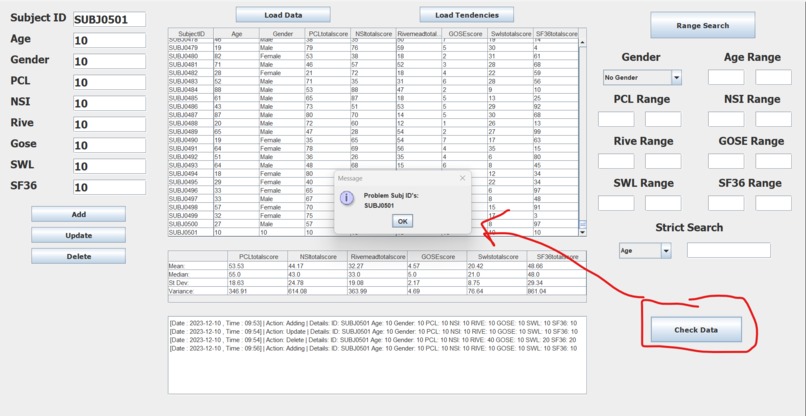The height and width of the screenshot is (416, 806).
Task: Click the PCL input field on left
Action: click(109, 82)
